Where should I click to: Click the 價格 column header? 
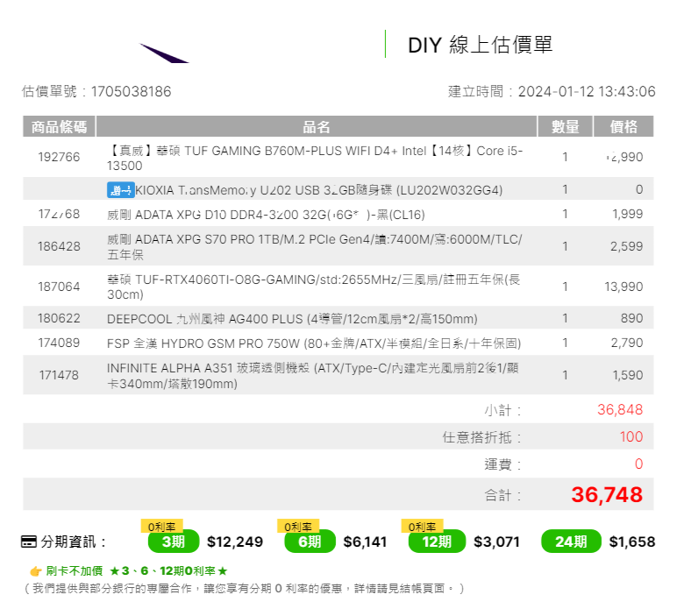click(624, 126)
